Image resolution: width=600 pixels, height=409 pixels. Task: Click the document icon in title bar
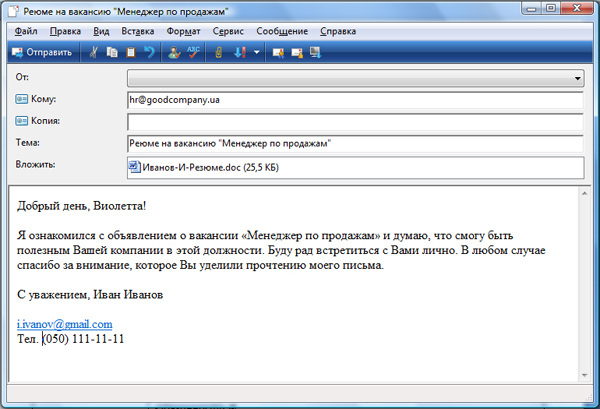click(13, 11)
